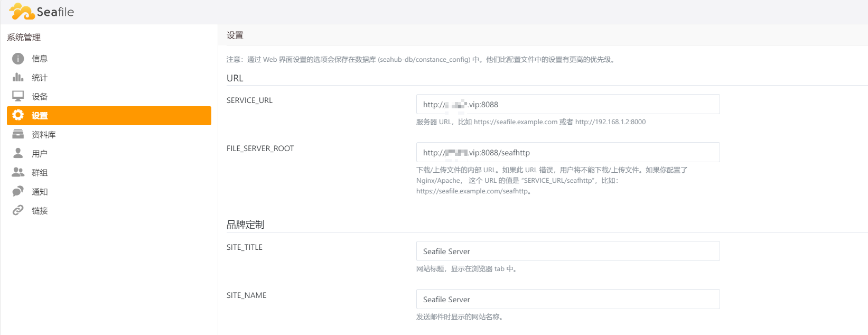Click the 品牌定制 section heading

click(x=246, y=225)
